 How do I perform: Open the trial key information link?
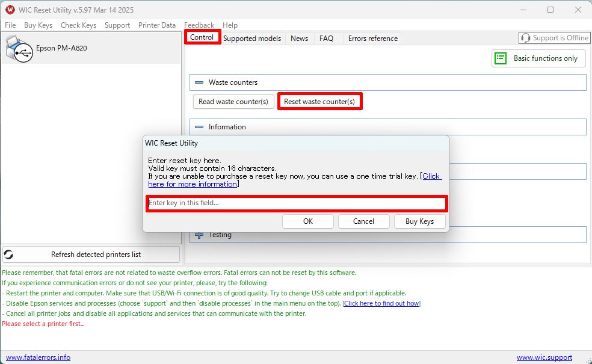431,176
